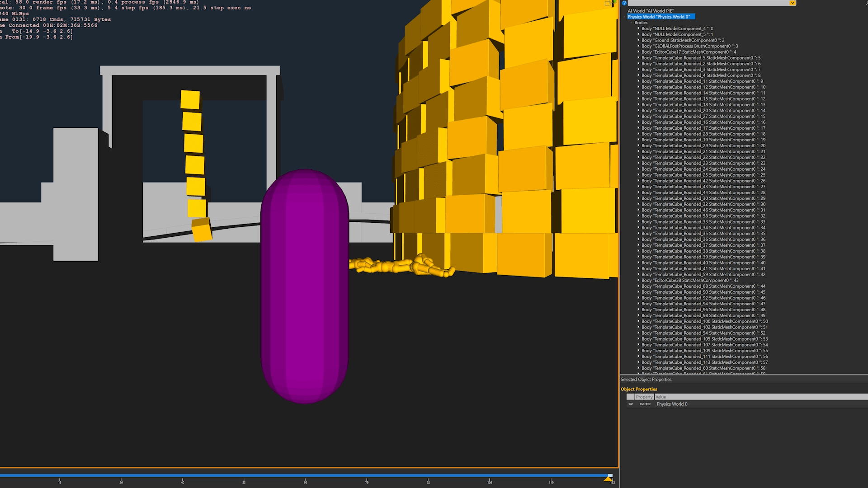The width and height of the screenshot is (868, 488).
Task: Click the purple capsule in the viewport
Action: pyautogui.click(x=305, y=286)
